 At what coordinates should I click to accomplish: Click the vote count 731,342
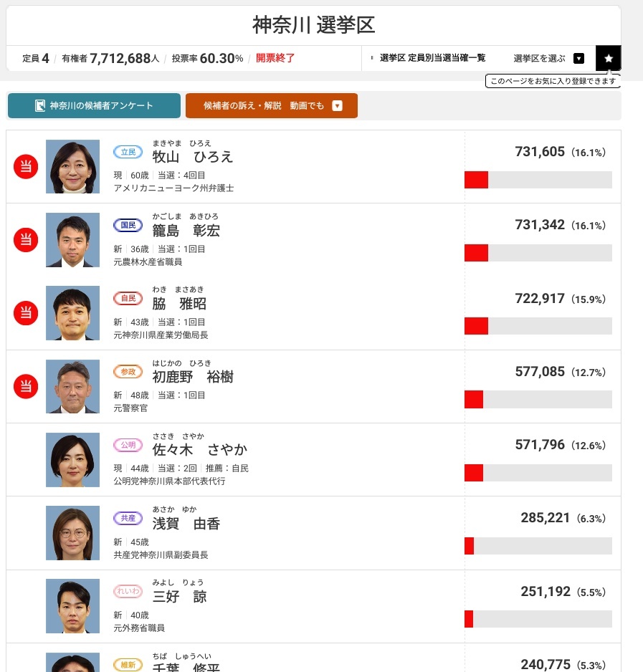(x=540, y=224)
